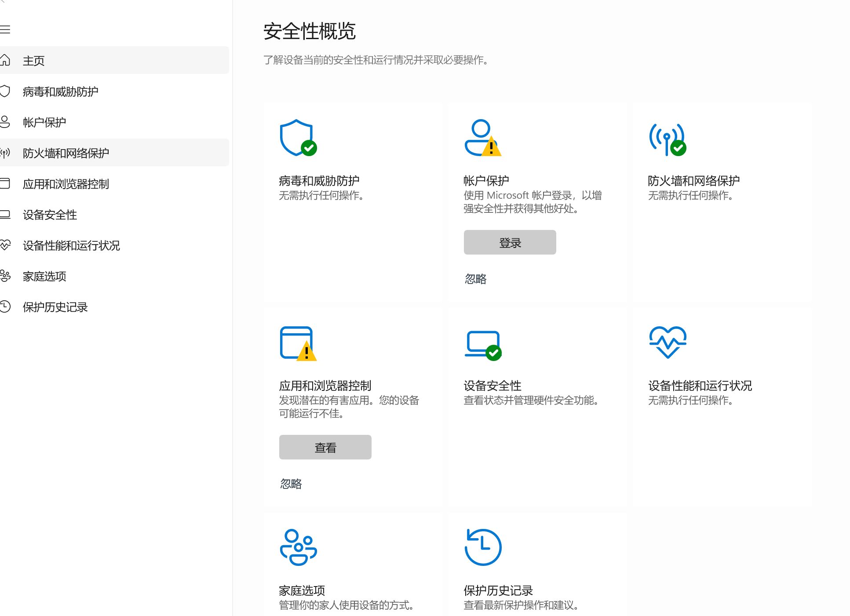Screen dimensions: 850x616
Task: Click 忽略 under account protection card
Action: 475,279
